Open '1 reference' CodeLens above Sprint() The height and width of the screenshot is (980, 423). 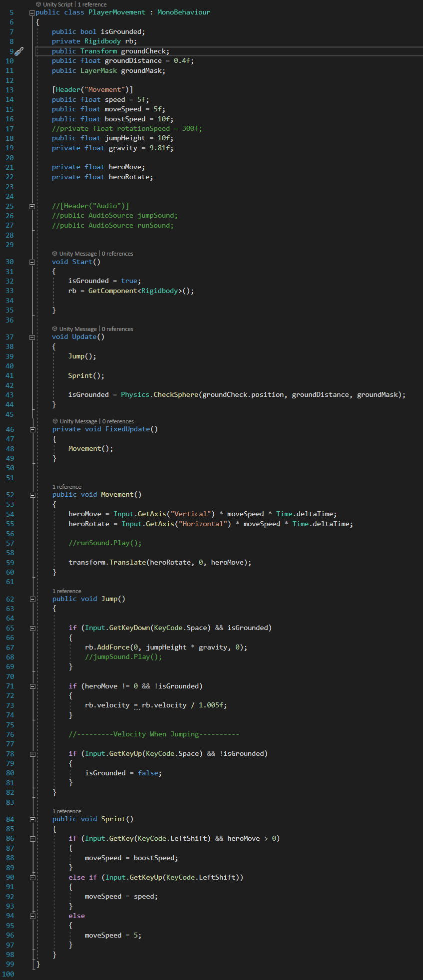point(67,811)
